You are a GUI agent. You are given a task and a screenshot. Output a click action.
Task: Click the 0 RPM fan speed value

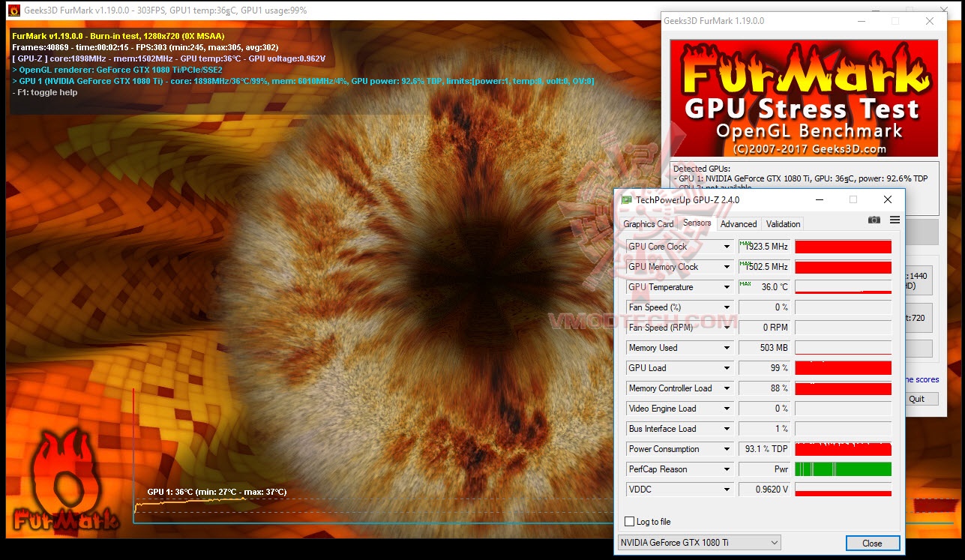(765, 328)
